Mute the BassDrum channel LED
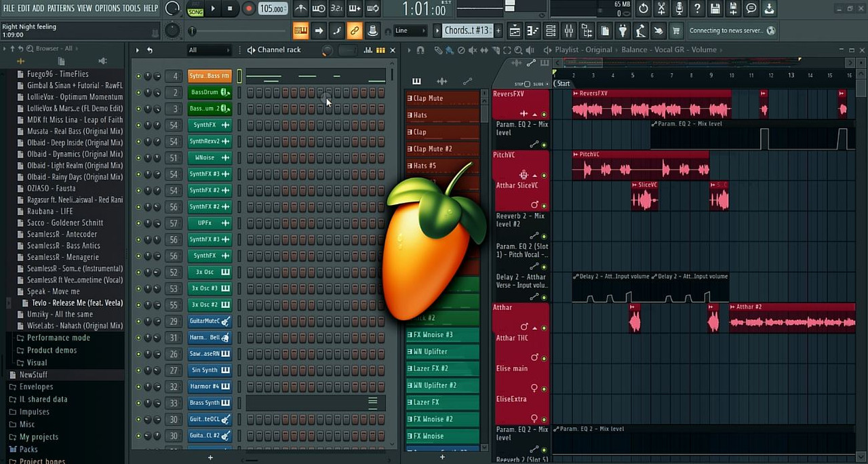Image resolution: width=868 pixels, height=464 pixels. click(x=138, y=92)
